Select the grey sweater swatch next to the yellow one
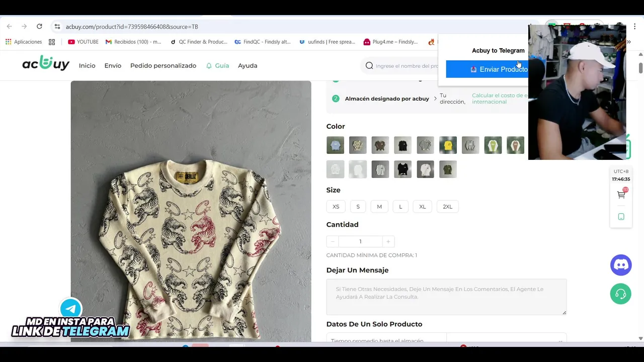The image size is (644, 362). 470,145
